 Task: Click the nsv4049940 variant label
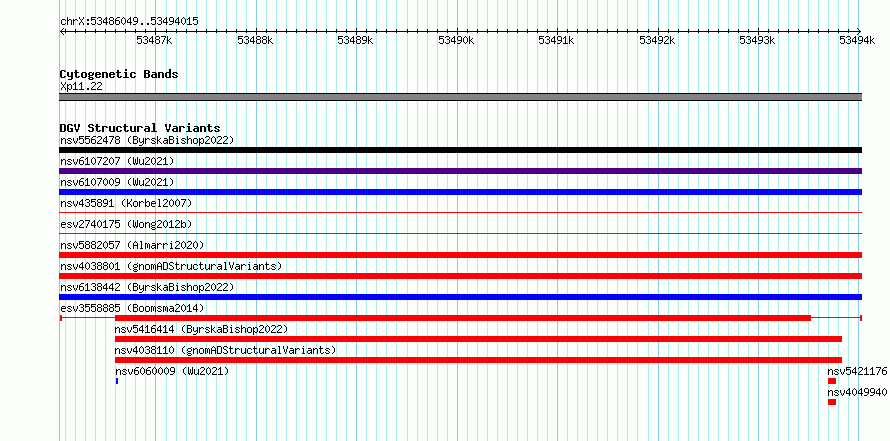pos(857,392)
